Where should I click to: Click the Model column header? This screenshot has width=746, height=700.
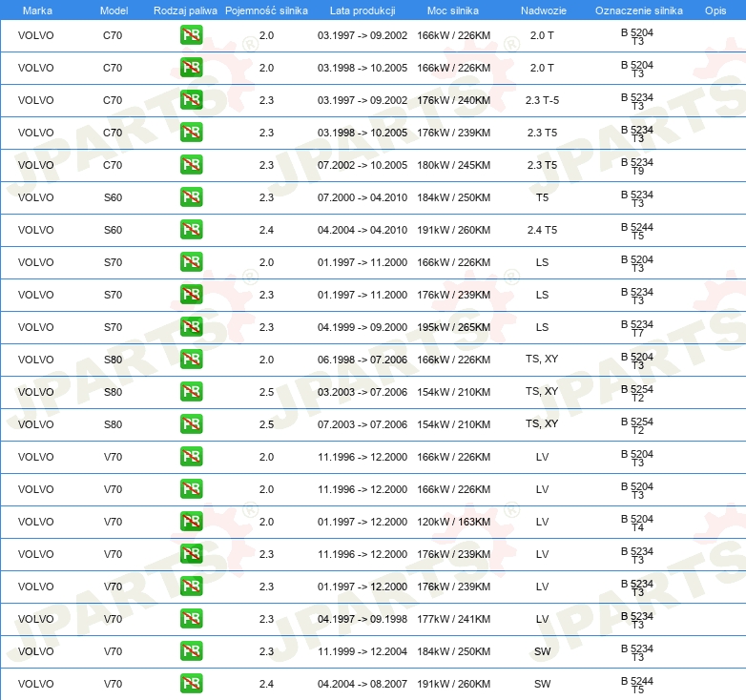(x=114, y=10)
